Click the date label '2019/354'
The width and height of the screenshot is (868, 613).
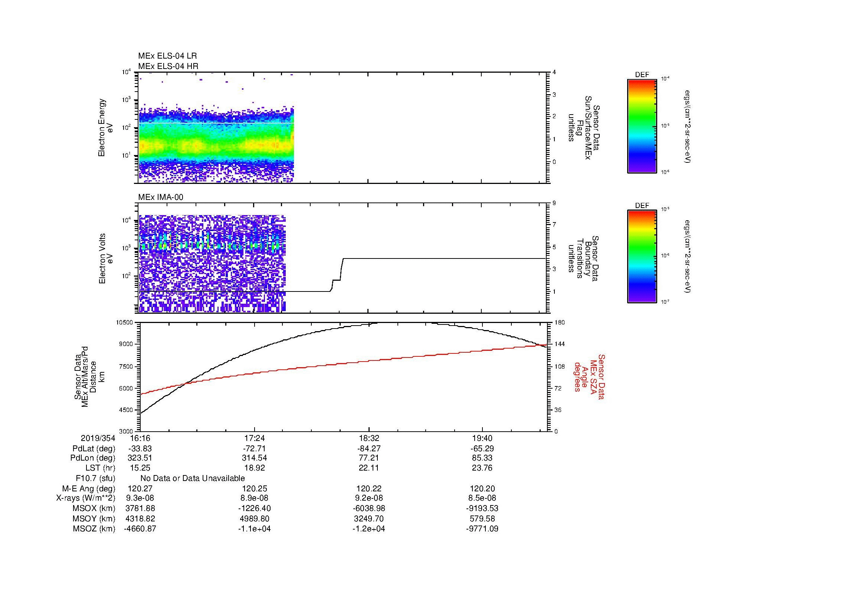coord(98,438)
